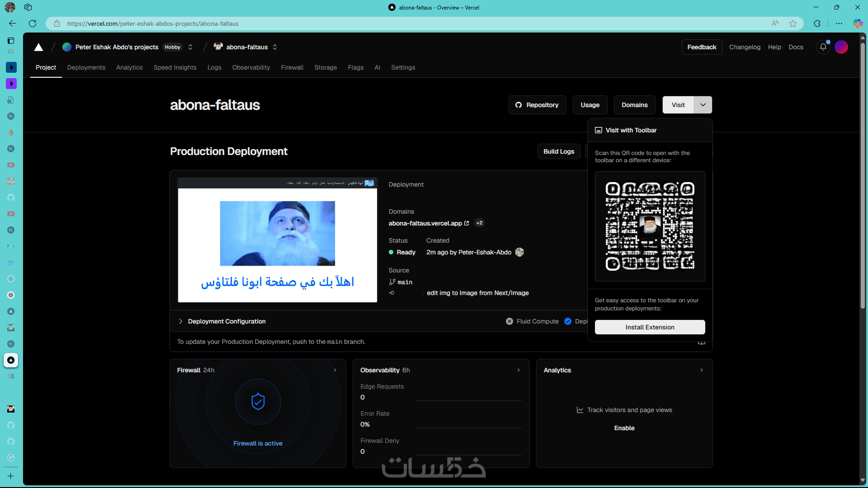The image size is (868, 488).
Task: Expand the Visit button dropdown arrow
Action: click(703, 105)
